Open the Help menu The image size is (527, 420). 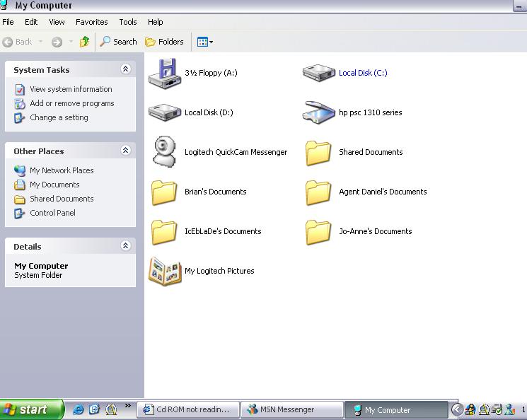[156, 22]
